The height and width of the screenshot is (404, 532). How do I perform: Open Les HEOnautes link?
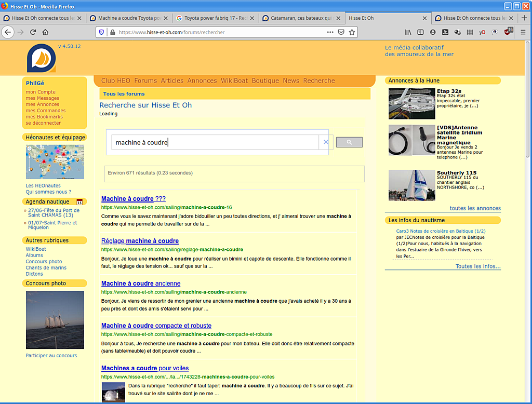tap(43, 185)
